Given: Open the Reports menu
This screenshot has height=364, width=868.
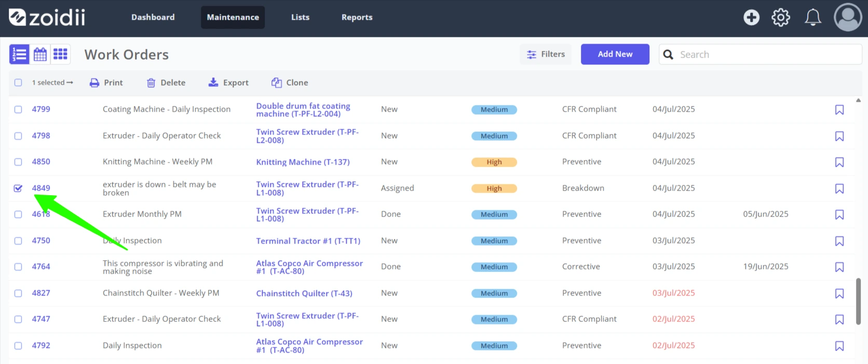Looking at the screenshot, I should [x=357, y=17].
